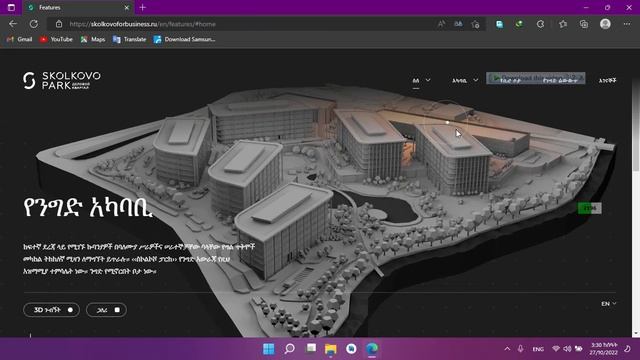The image size is (640, 360).
Task: Open the user profile avatar
Action: pyautogui.click(x=605, y=24)
